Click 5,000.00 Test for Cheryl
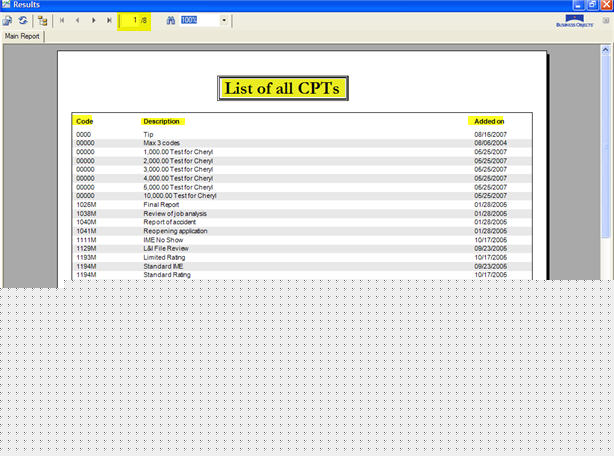 pos(178,187)
